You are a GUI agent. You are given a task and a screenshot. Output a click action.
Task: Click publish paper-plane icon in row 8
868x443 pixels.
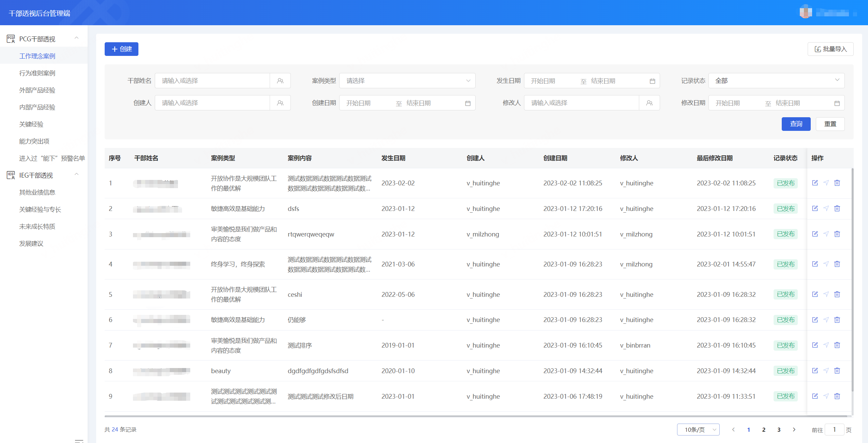pyautogui.click(x=826, y=371)
